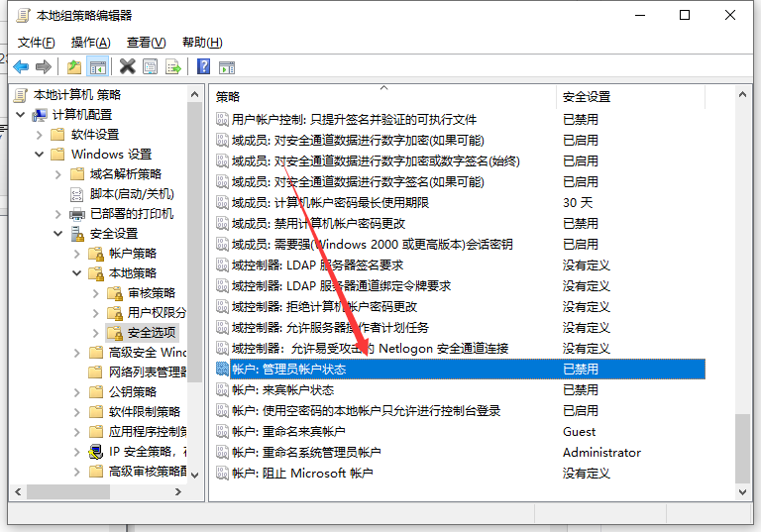
Task: Open the 操作(A) menu
Action: (91, 43)
